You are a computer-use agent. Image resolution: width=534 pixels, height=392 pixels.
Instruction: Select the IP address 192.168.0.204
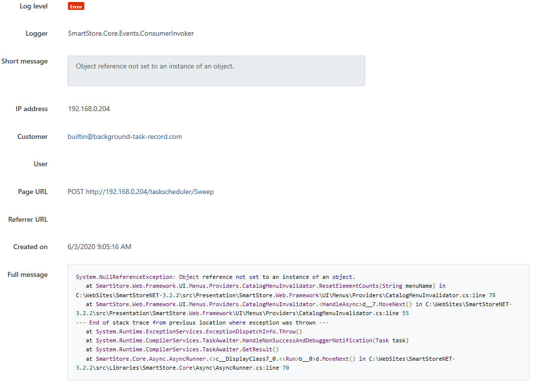pos(89,108)
